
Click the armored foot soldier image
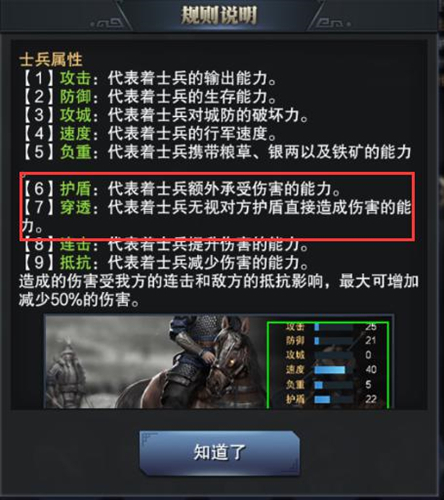pyautogui.click(x=67, y=375)
